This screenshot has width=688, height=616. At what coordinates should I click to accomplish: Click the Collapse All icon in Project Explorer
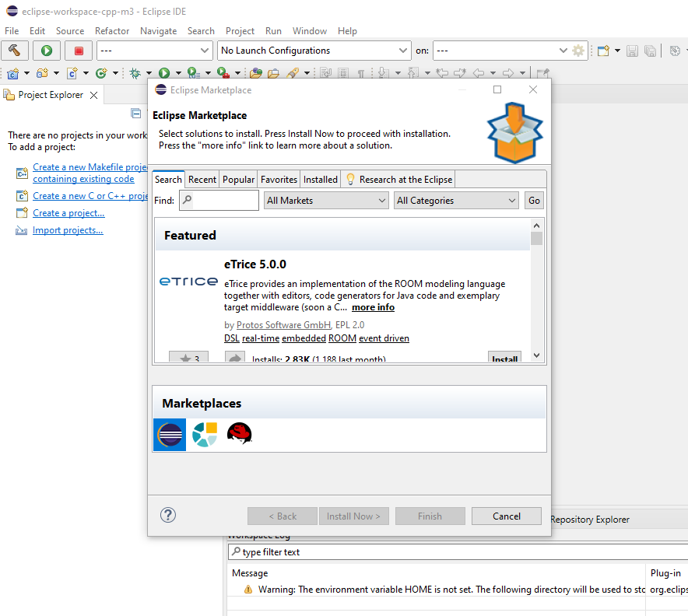click(136, 114)
